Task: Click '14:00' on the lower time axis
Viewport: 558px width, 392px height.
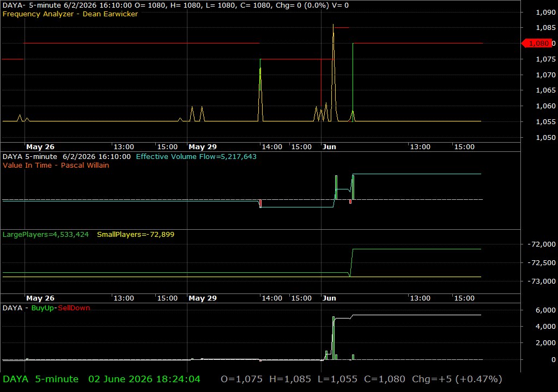Action: click(272, 298)
